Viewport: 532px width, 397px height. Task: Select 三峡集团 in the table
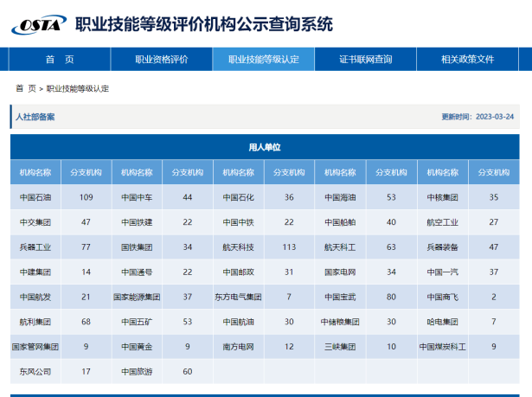[x=340, y=347]
